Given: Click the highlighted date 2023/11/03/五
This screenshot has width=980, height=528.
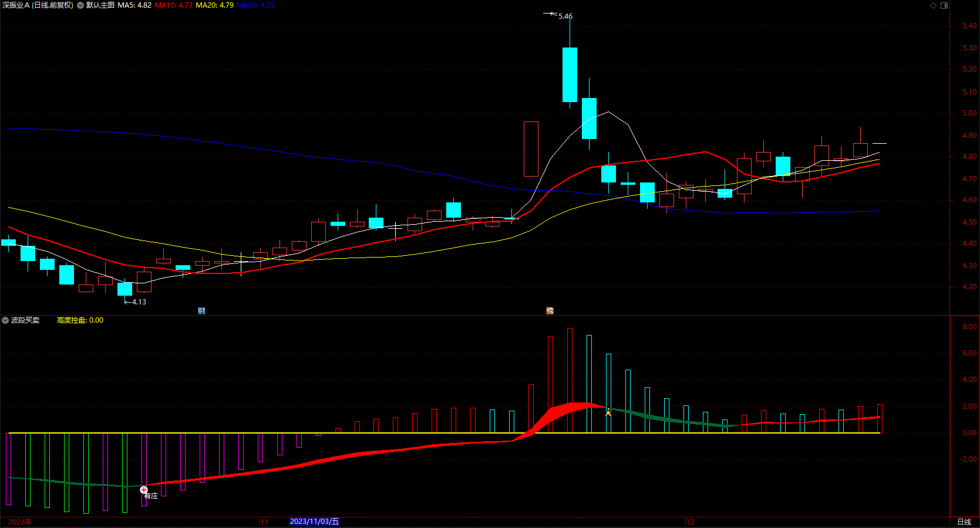Looking at the screenshot, I should [314, 522].
